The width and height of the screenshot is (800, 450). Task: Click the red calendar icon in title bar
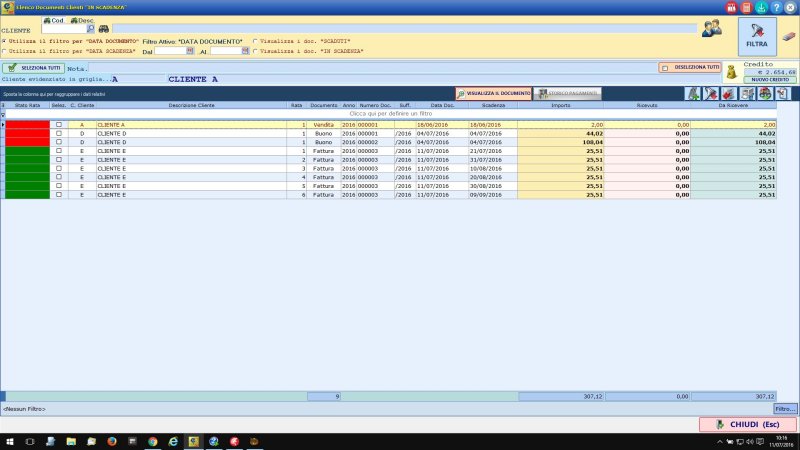coord(731,7)
